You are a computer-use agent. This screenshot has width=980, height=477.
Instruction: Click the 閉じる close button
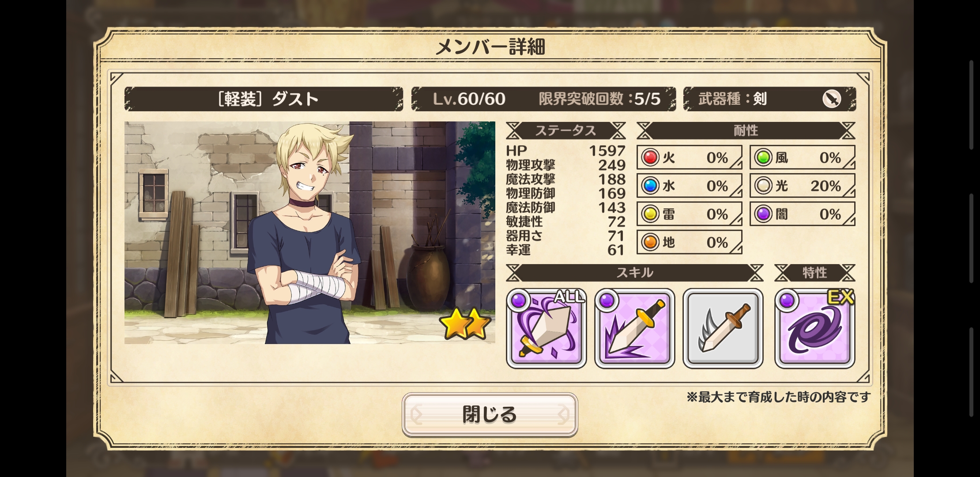(x=490, y=414)
